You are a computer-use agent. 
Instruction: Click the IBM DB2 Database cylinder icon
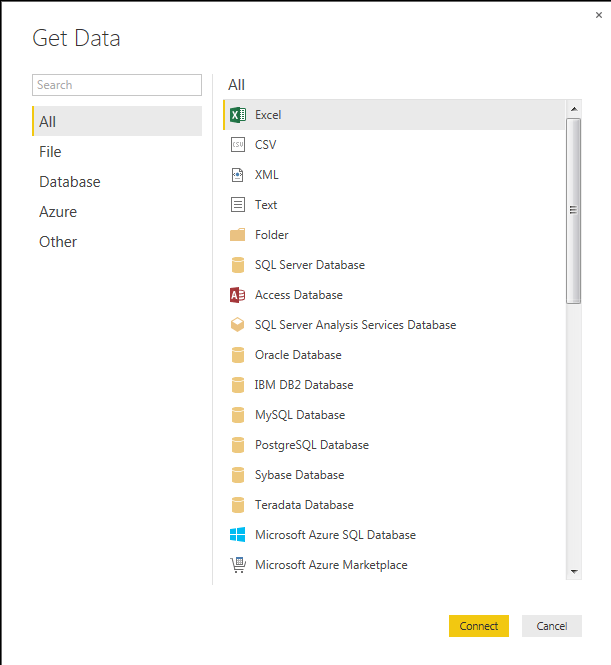[237, 385]
